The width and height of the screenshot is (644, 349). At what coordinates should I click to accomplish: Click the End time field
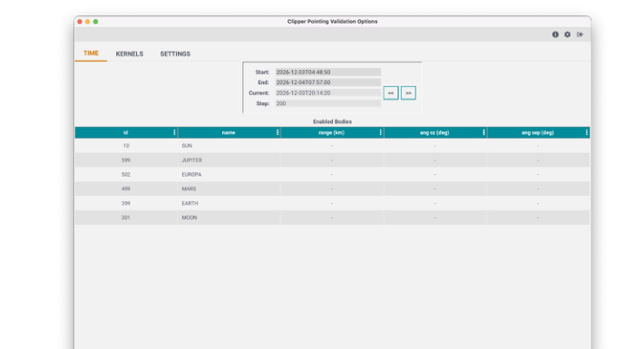point(327,82)
